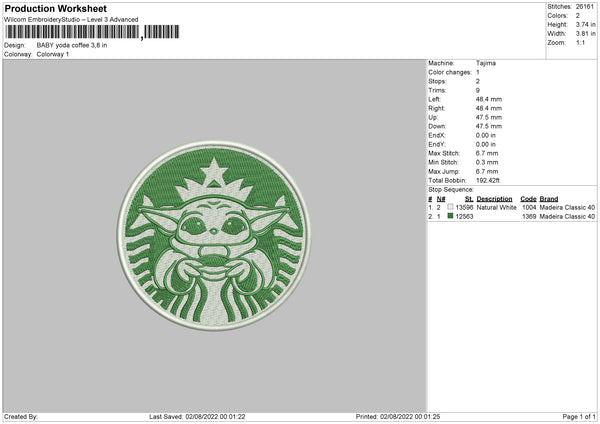Click the 'N#' column header
Image resolution: width=600 pixels, height=424 pixels.
click(x=441, y=199)
